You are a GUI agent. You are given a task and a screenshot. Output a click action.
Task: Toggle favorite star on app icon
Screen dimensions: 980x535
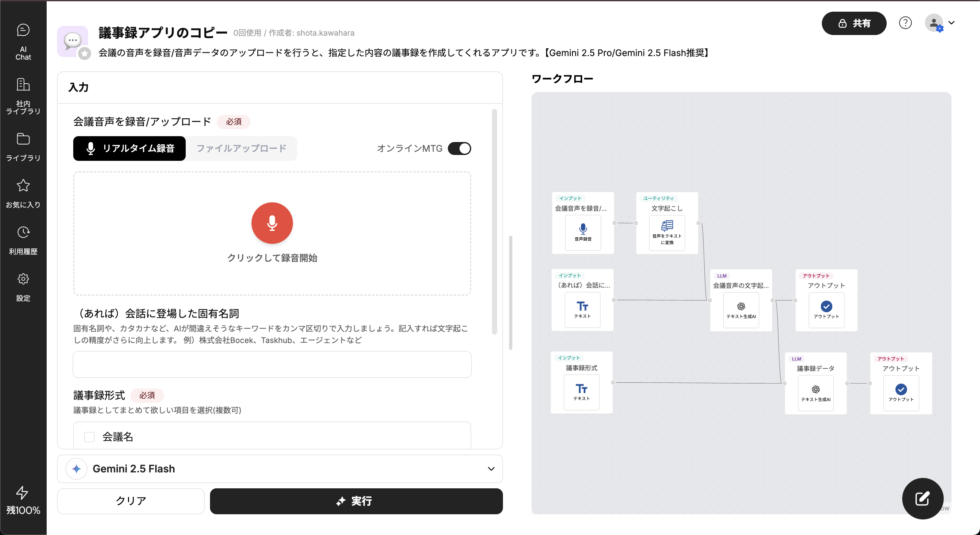[x=85, y=54]
